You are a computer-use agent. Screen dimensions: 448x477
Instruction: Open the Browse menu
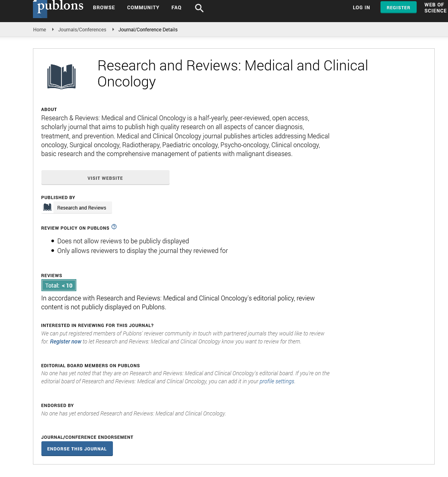(104, 8)
